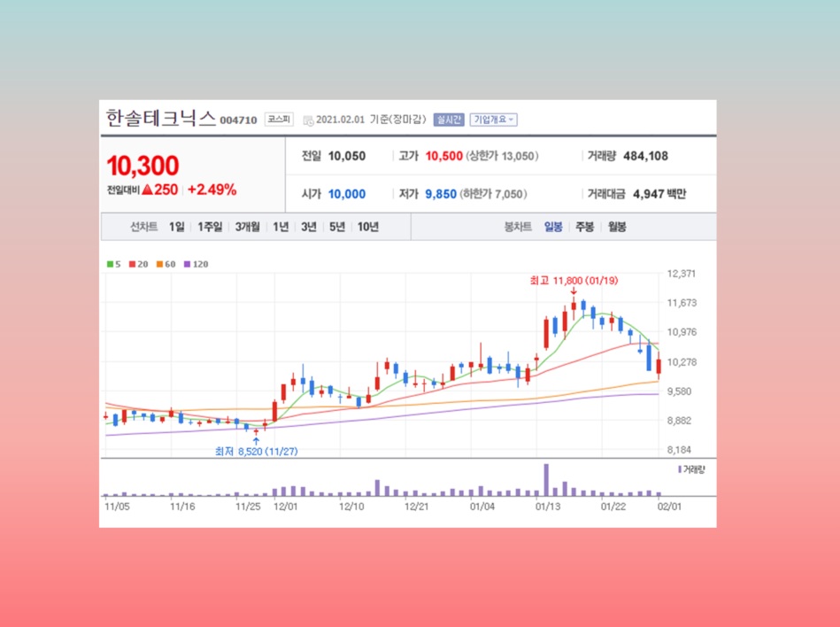Select the 1년 line chart range
Viewport: 840px width, 627px height.
tap(281, 228)
